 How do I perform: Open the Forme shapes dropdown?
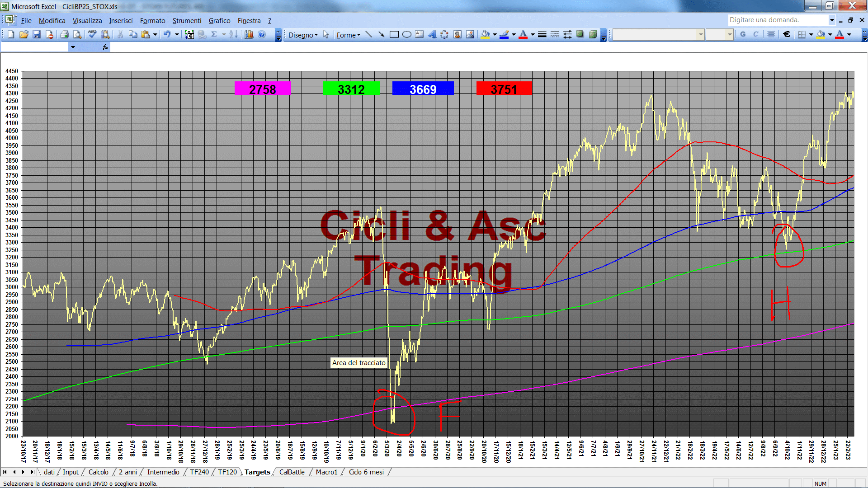(x=348, y=35)
